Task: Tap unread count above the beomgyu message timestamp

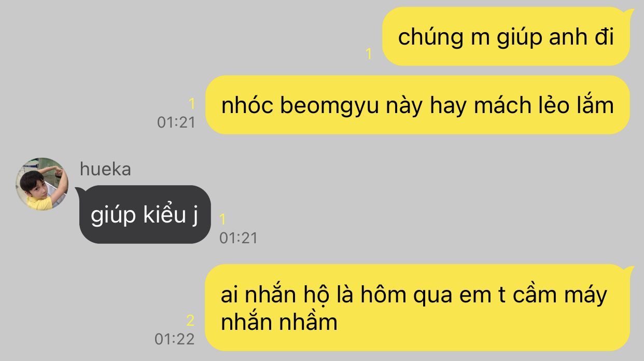Action: coord(192,104)
